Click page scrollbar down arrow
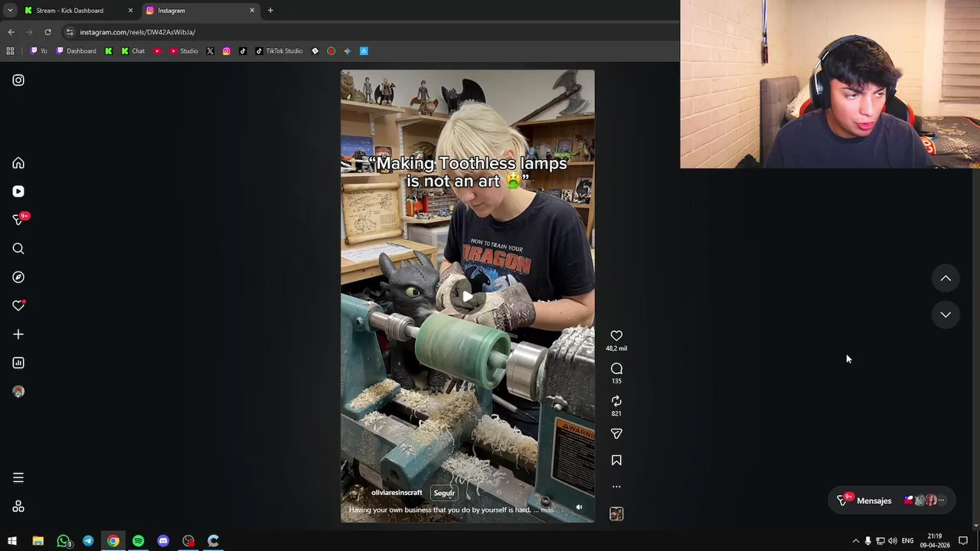 [975, 527]
